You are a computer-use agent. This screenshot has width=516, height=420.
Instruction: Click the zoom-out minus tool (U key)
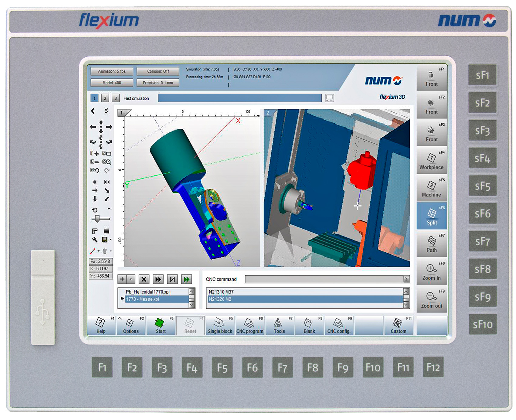click(95, 162)
